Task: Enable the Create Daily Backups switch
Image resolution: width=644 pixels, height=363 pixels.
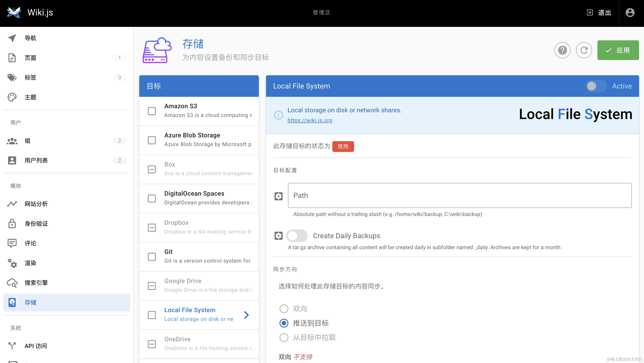Action: coord(297,236)
